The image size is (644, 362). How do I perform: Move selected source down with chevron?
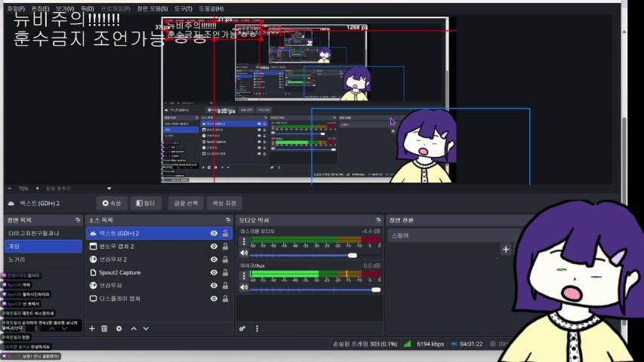pyautogui.click(x=146, y=329)
